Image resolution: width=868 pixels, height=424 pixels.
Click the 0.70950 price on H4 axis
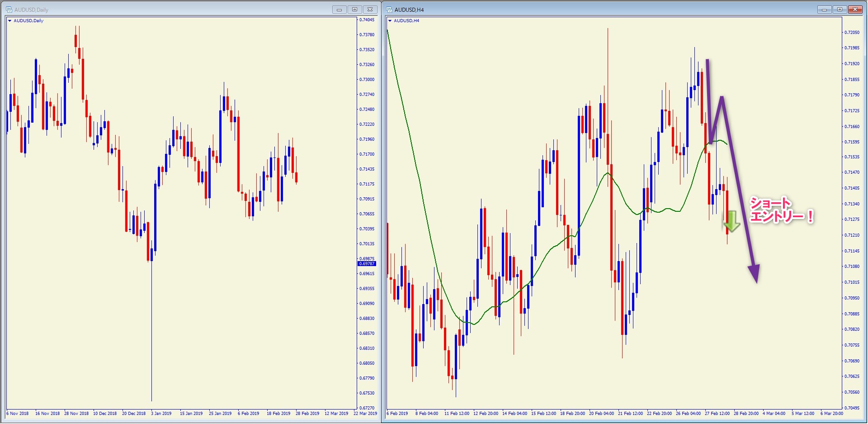click(852, 298)
